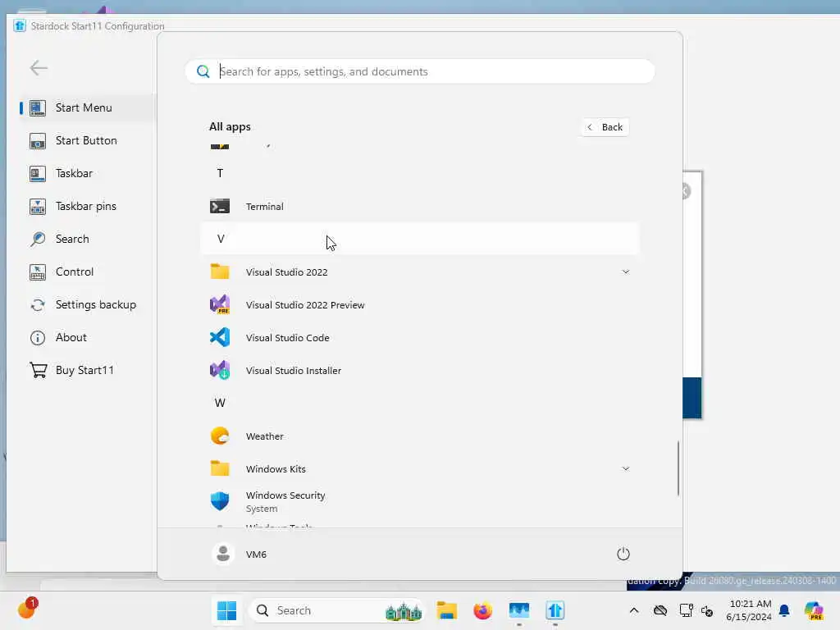Click the Control sidebar icon

pos(38,272)
